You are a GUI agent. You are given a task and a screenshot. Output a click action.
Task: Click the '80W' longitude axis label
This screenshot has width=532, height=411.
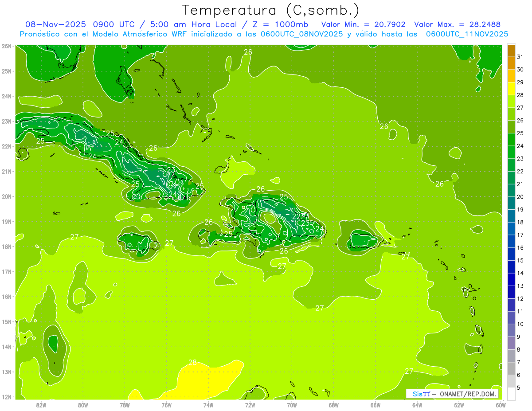83,405
